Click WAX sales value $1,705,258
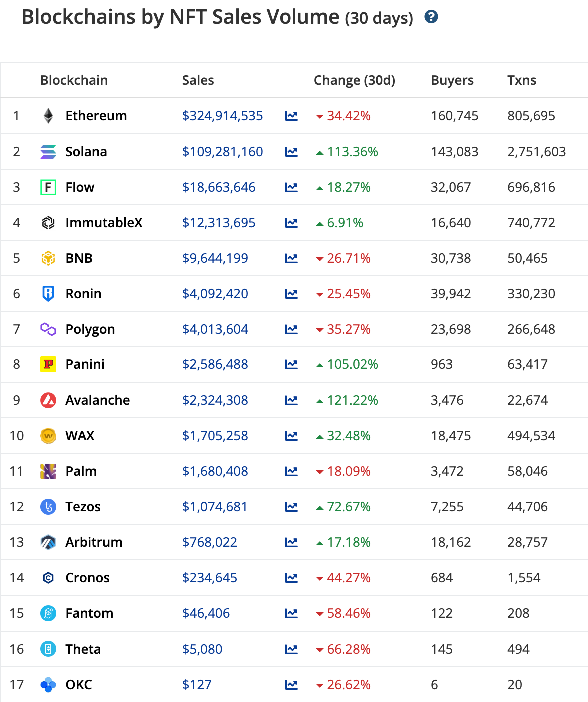588x702 pixels. point(215,436)
